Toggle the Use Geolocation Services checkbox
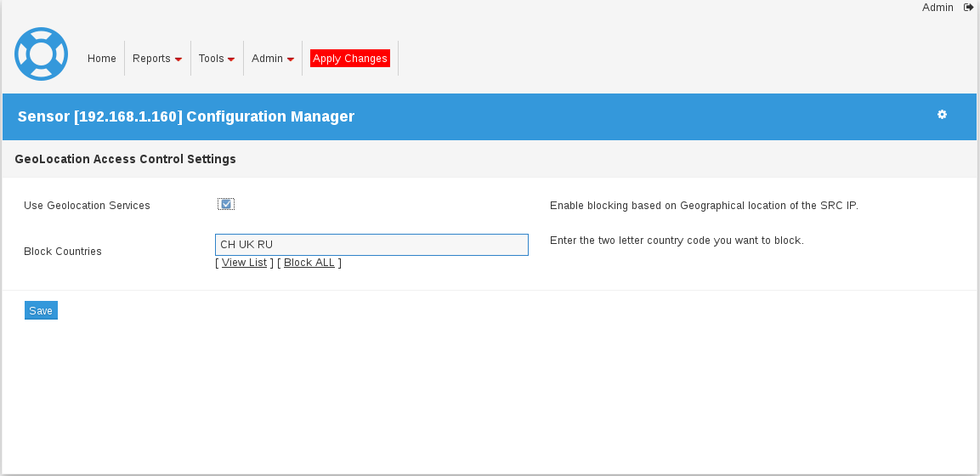 coord(226,204)
